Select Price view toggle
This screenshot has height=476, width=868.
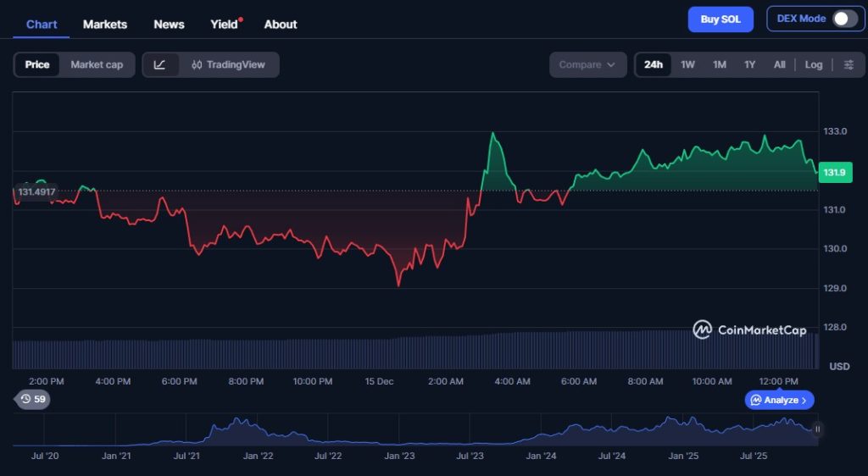click(37, 64)
